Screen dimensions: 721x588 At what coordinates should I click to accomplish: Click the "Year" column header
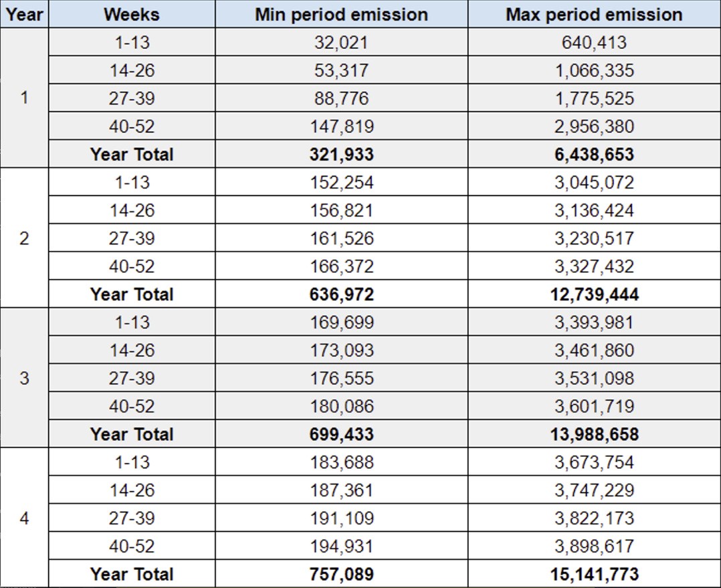coord(24,15)
